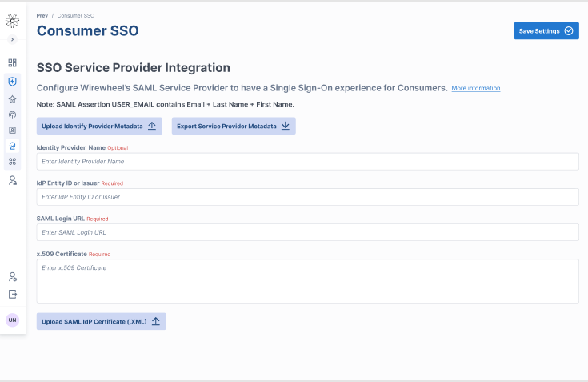Viewport: 588px width, 382px height.
Task: Click the Save Settings button
Action: [546, 30]
